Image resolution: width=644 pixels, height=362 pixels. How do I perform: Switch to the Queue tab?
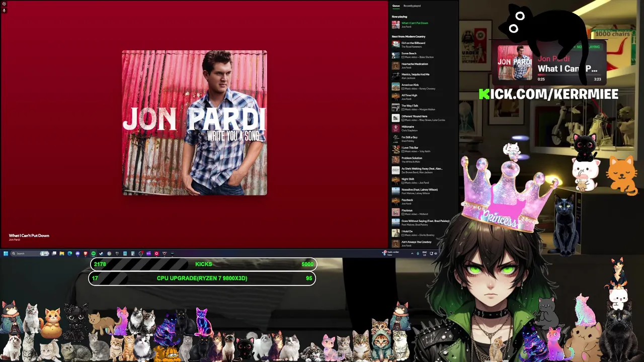coord(396,6)
